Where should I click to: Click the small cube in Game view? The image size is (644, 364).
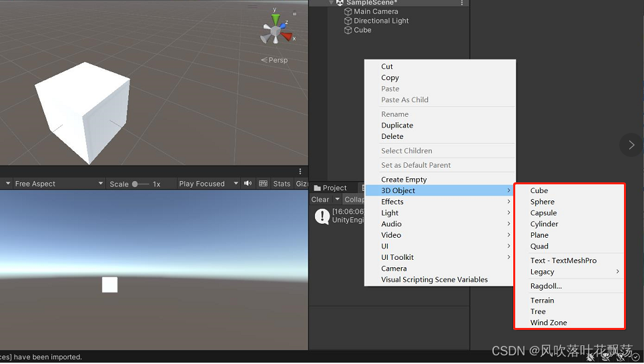click(109, 285)
